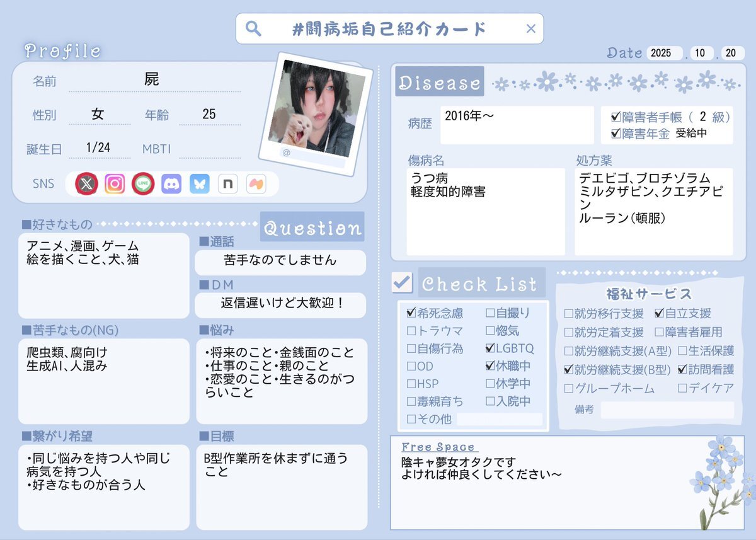
Task: Click the 傷病名 box with うつ病
Action: point(486,211)
